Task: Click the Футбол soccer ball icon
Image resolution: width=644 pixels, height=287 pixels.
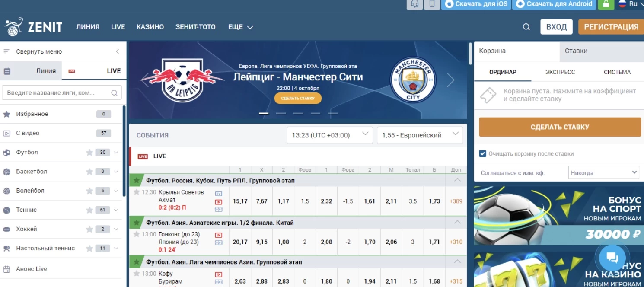Action: tap(6, 153)
